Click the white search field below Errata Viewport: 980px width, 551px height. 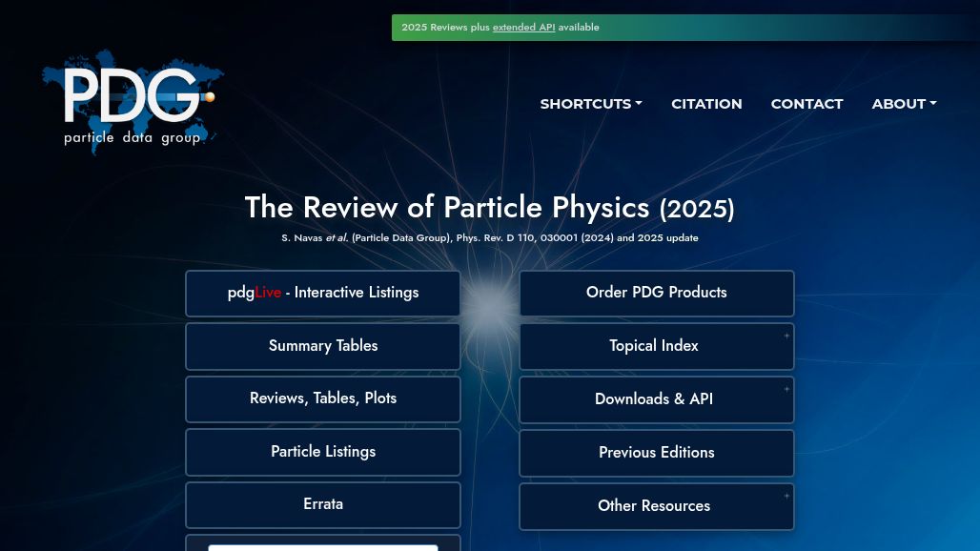pos(322,547)
